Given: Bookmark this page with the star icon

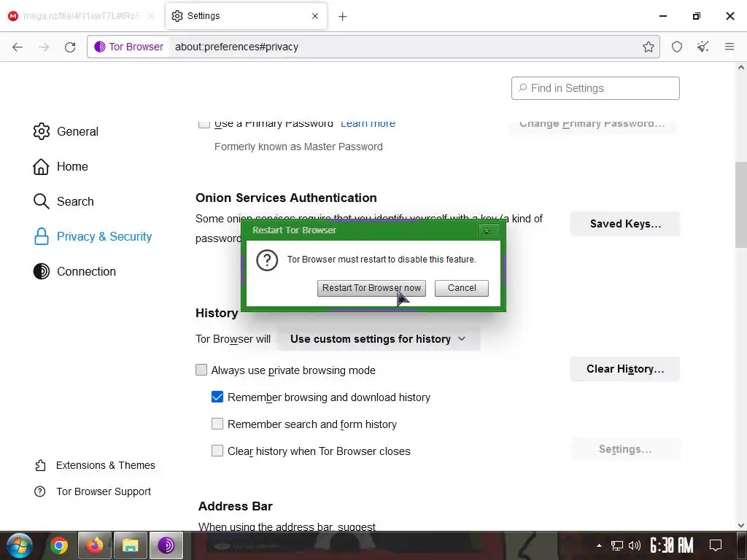Looking at the screenshot, I should coord(648,47).
